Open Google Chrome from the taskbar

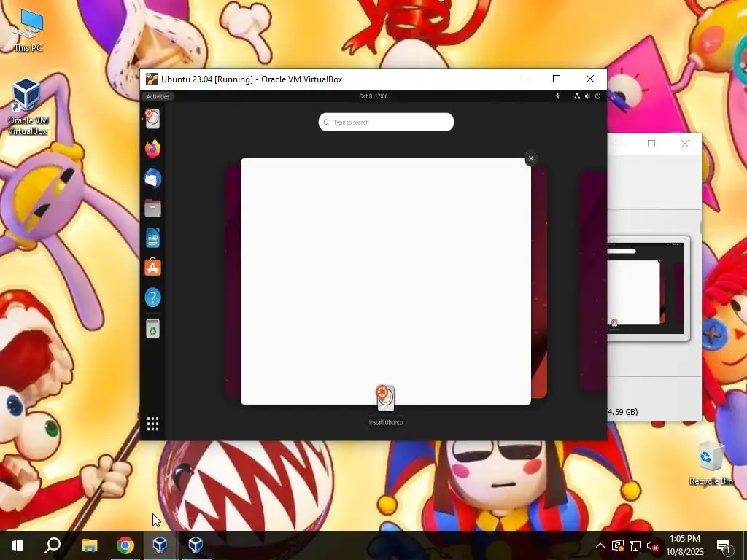[x=125, y=545]
